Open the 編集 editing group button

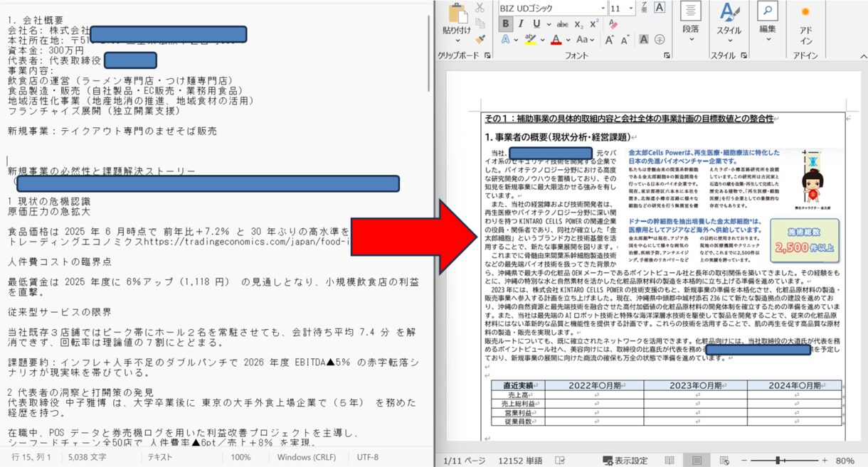(x=768, y=22)
